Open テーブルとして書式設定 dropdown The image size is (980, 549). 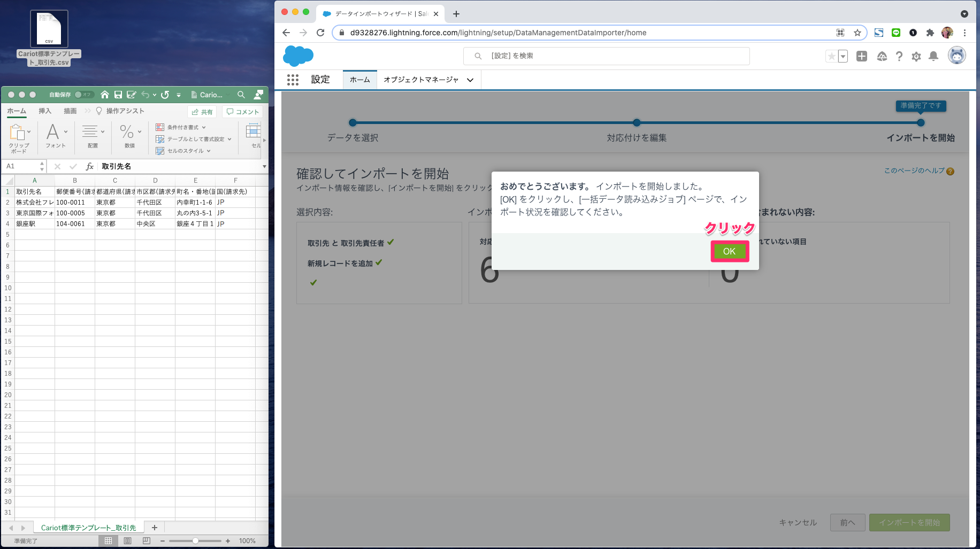[x=194, y=139]
